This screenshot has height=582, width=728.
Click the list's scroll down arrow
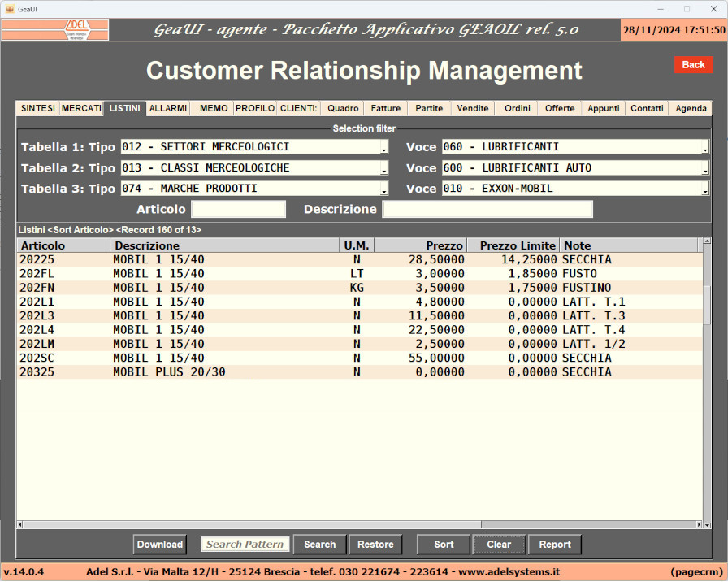click(x=707, y=525)
